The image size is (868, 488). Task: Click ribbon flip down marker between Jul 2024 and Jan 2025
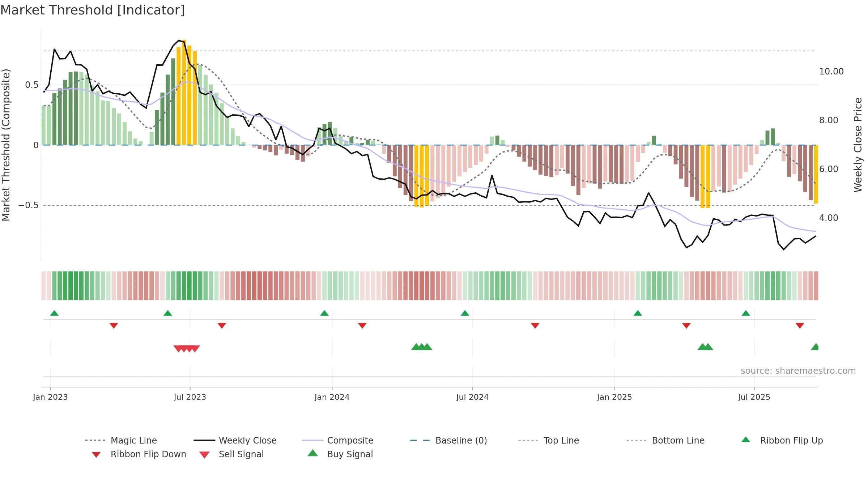535,326
